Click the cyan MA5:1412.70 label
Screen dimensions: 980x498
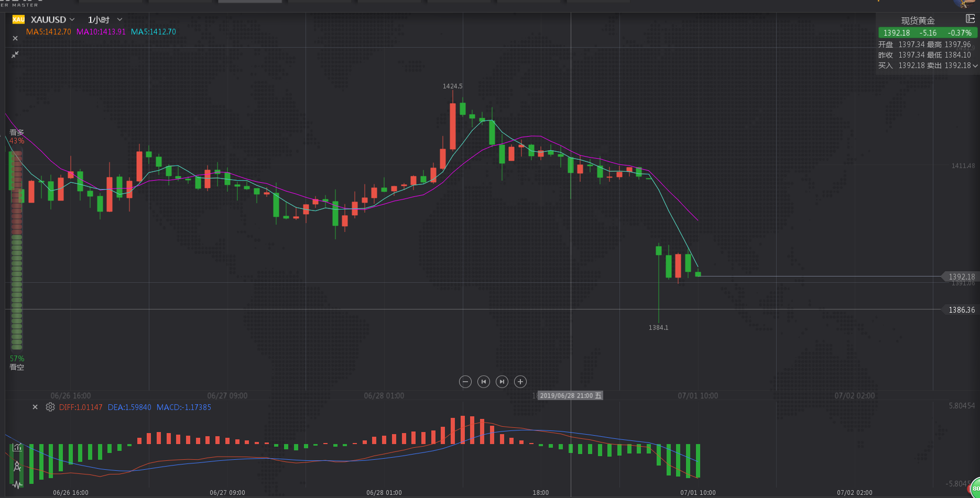click(x=154, y=32)
